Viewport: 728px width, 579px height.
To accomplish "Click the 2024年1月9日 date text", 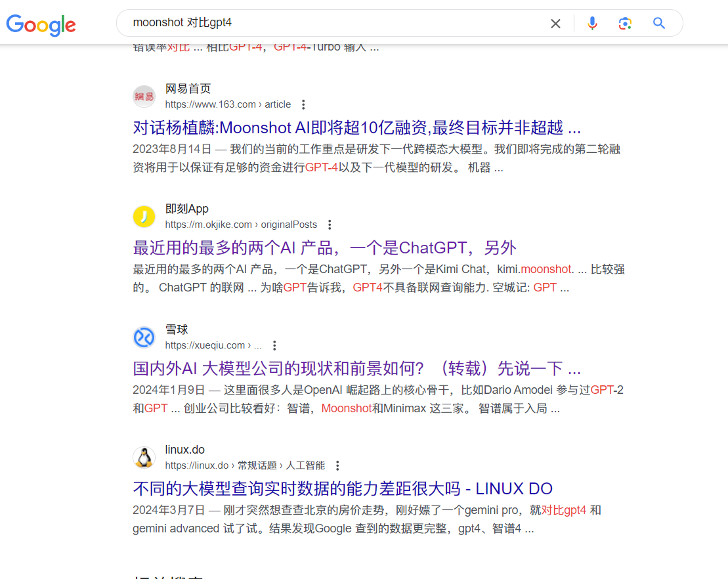I will (169, 390).
